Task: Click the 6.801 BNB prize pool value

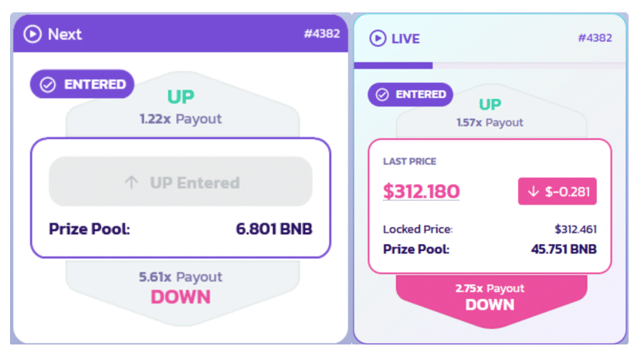Action: (x=274, y=229)
